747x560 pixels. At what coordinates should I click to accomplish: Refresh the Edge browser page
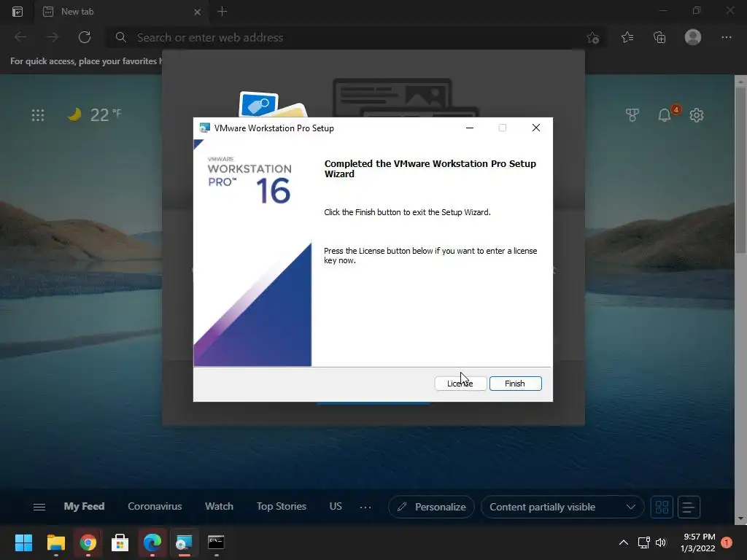pyautogui.click(x=85, y=37)
